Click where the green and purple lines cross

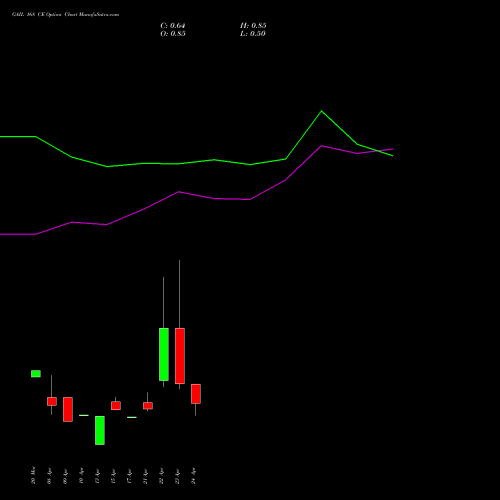coord(378,151)
